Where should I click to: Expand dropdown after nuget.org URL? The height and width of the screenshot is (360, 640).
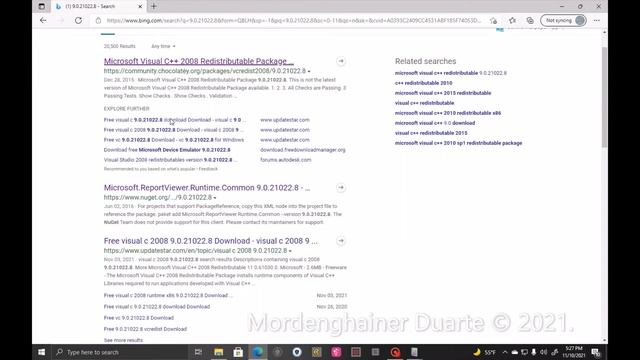tap(215, 198)
